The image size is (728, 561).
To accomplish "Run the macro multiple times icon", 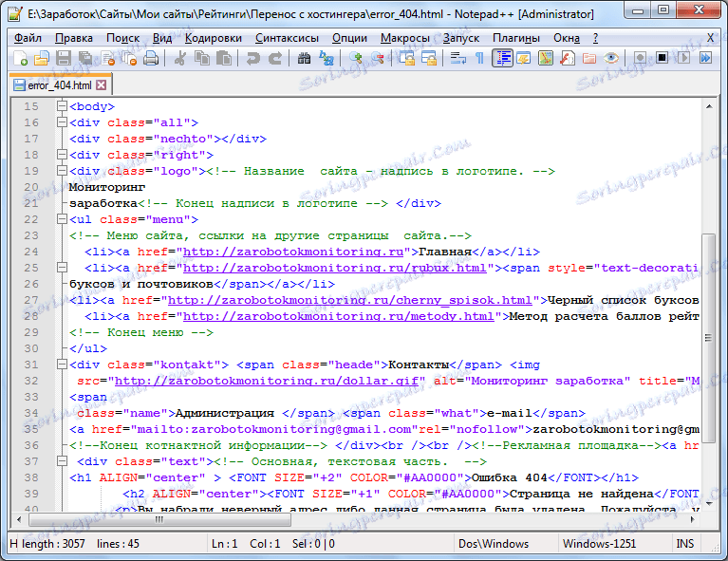I will pos(705,58).
